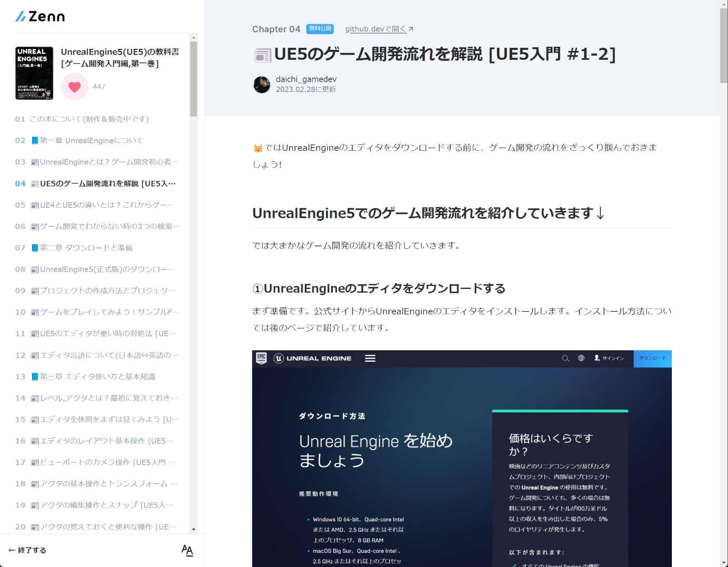Click サインイン in the embedded screenshot

coord(609,359)
